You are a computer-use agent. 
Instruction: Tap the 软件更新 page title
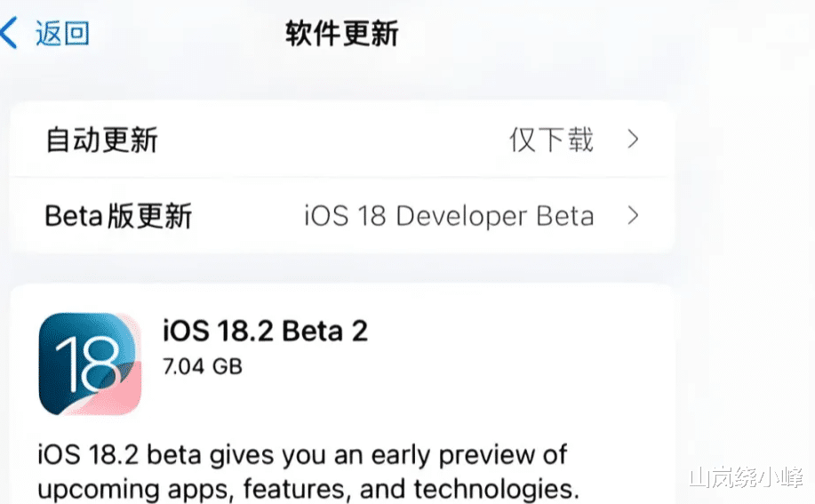tap(341, 34)
